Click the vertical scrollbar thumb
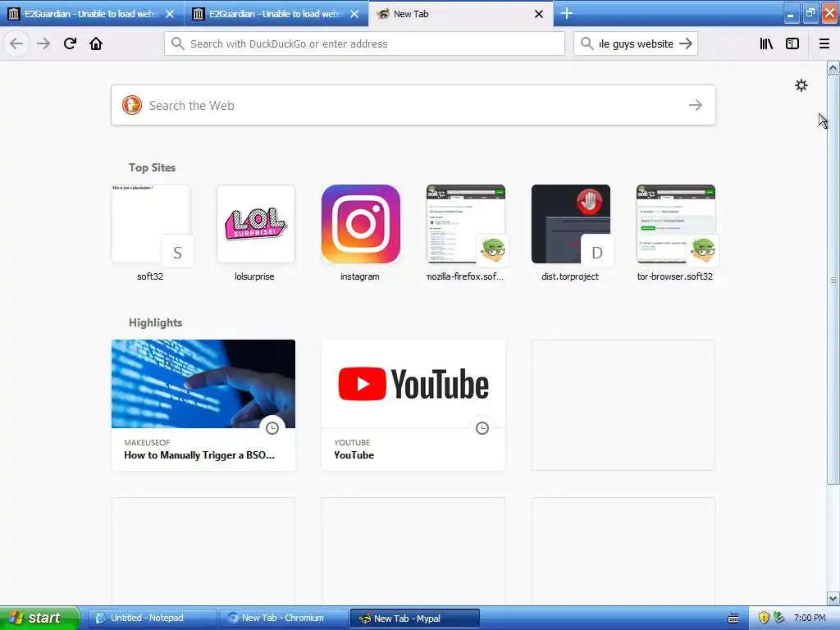840x630 pixels. pos(833,279)
